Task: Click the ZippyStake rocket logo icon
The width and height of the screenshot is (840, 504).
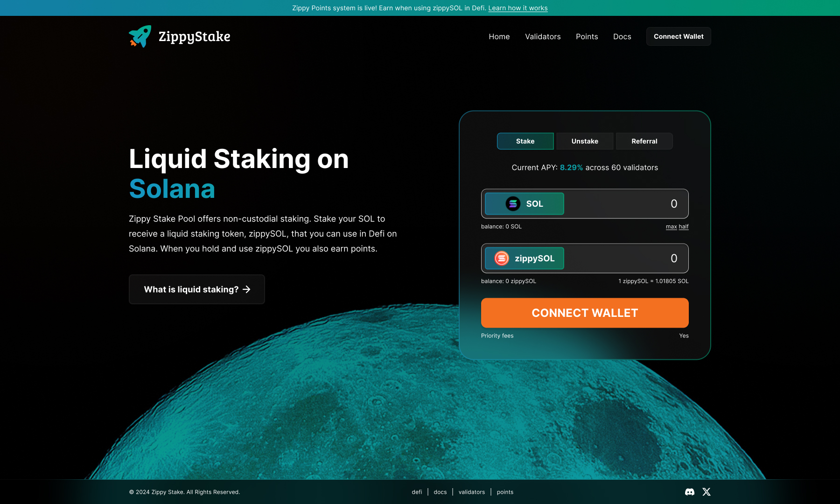Action: [140, 36]
